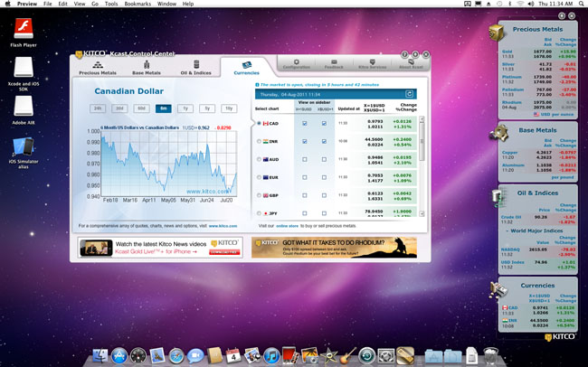588x367 pixels.
Task: Click the online store link
Action: tap(287, 226)
